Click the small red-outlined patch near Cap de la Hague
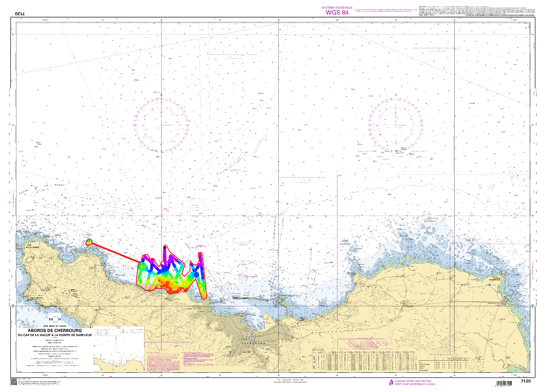Screen dimensions: 546x392 89,242
